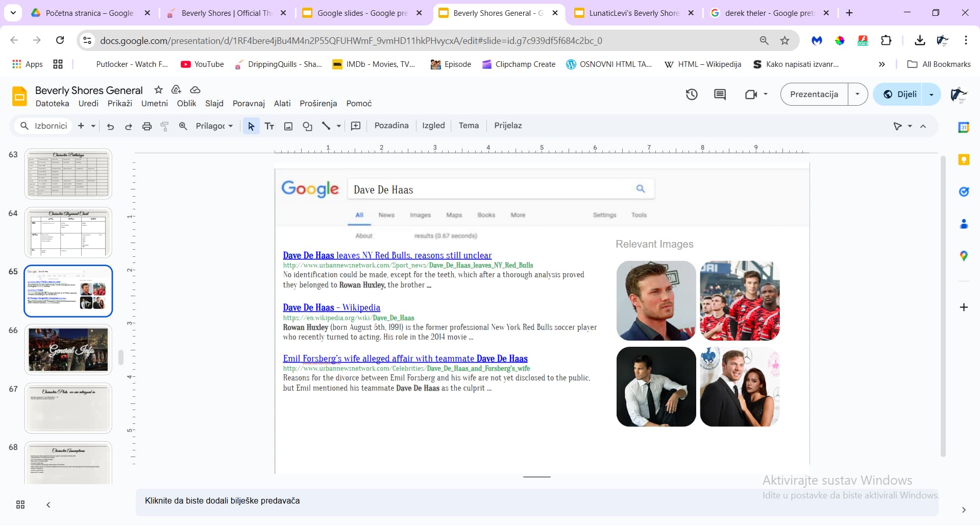
Task: Select slide 63 thumbnail
Action: [68, 174]
